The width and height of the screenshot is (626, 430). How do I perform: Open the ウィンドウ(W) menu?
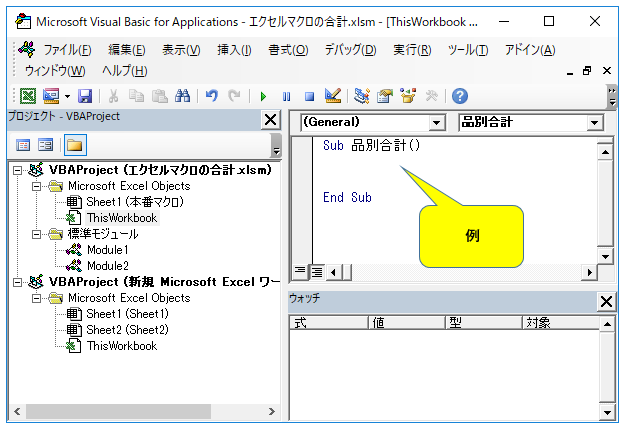(55, 71)
